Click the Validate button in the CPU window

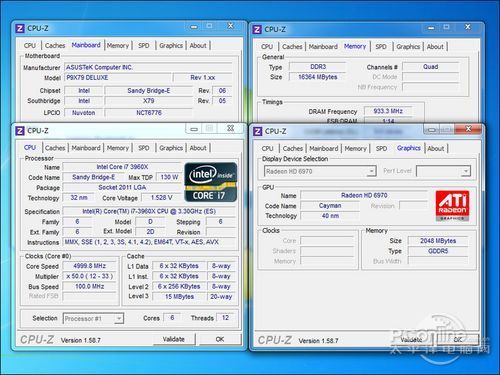[x=174, y=339]
